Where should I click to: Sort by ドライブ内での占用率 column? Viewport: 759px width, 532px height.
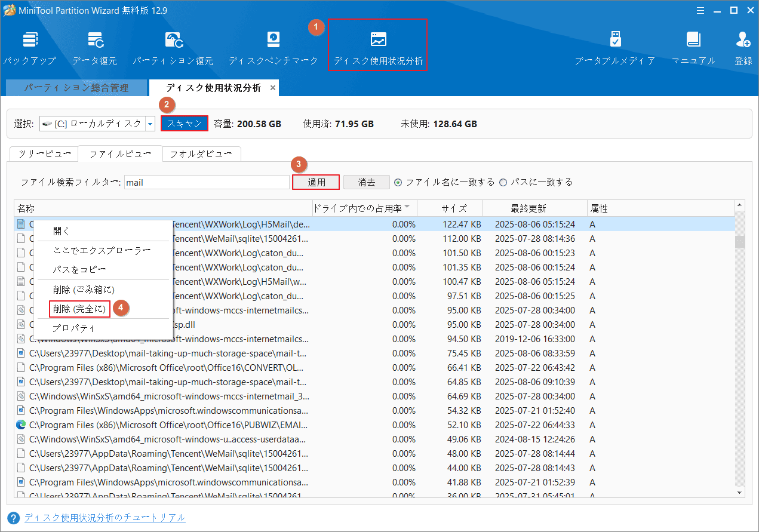[364, 208]
